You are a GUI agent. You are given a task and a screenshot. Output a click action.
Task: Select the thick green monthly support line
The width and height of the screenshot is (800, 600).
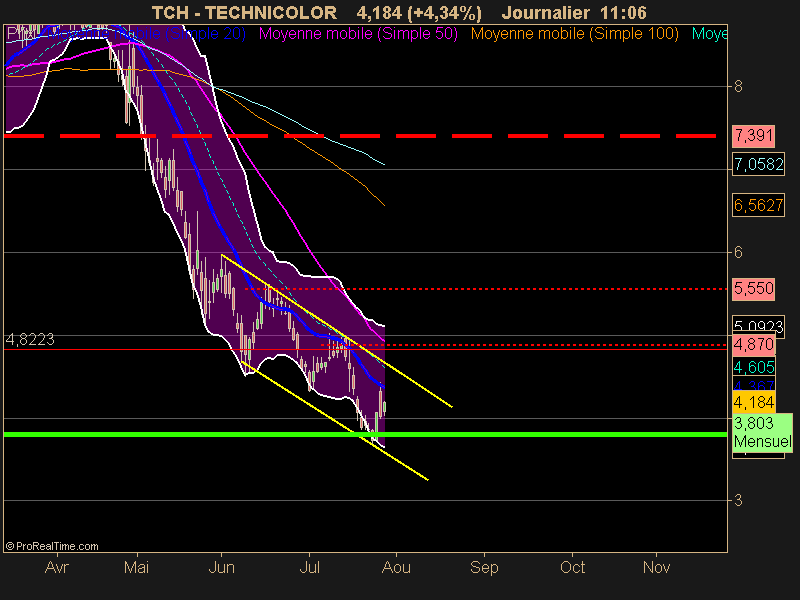365,435
